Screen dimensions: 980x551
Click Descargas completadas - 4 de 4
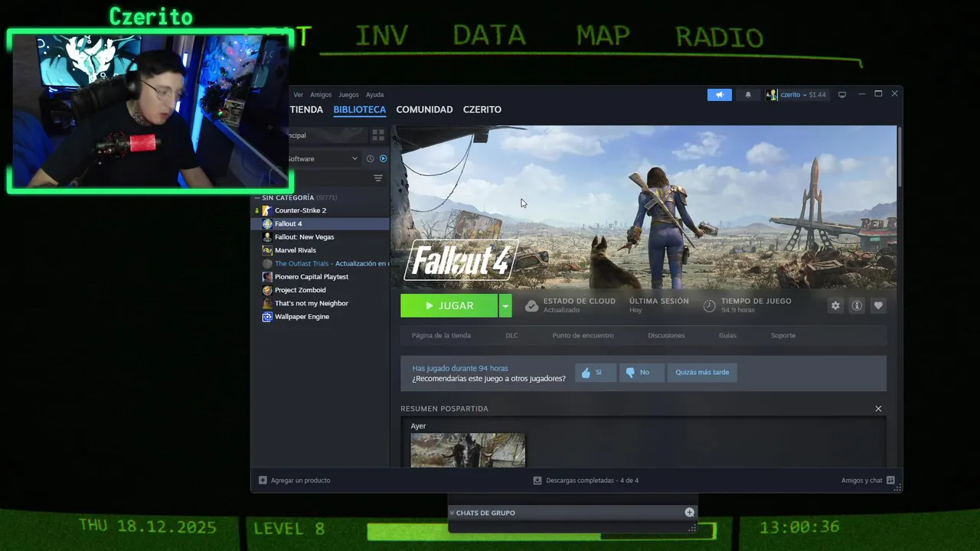(x=592, y=481)
